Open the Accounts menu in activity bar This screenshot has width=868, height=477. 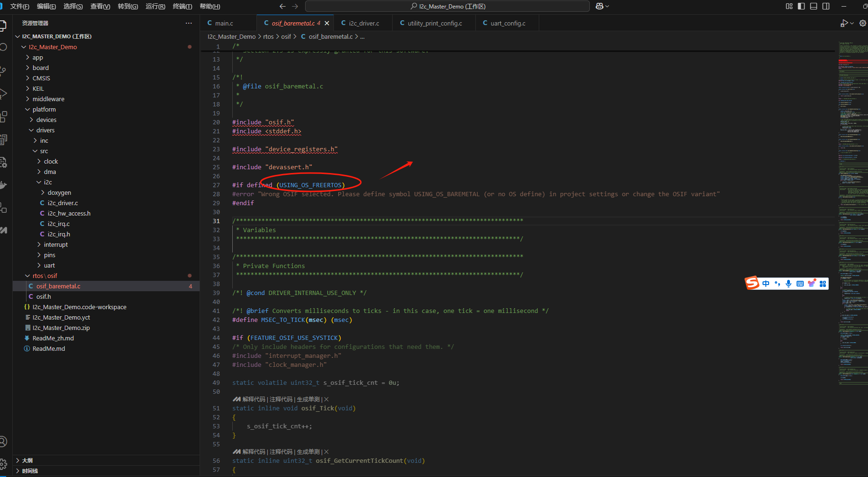(x=3, y=442)
